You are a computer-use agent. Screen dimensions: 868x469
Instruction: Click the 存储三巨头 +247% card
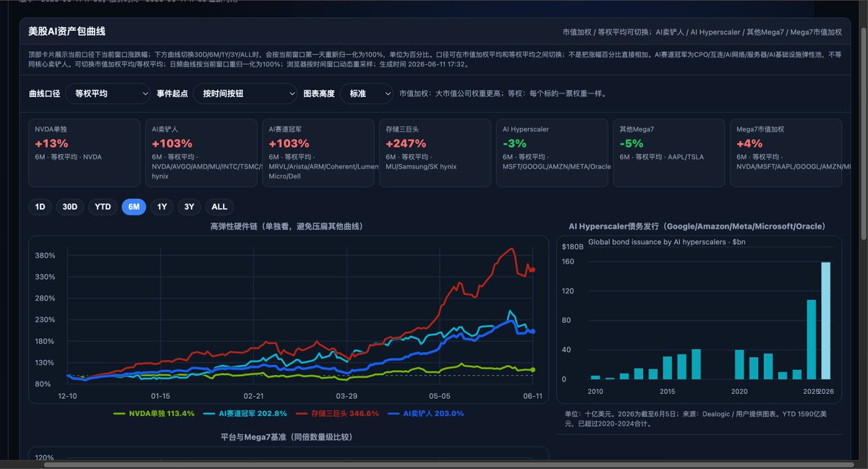435,153
